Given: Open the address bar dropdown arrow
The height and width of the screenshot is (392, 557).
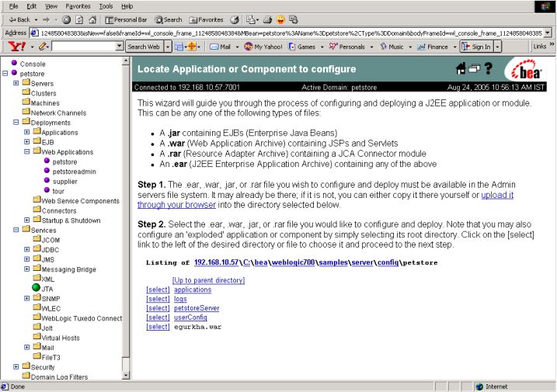Looking at the screenshot, I should tap(548, 33).
